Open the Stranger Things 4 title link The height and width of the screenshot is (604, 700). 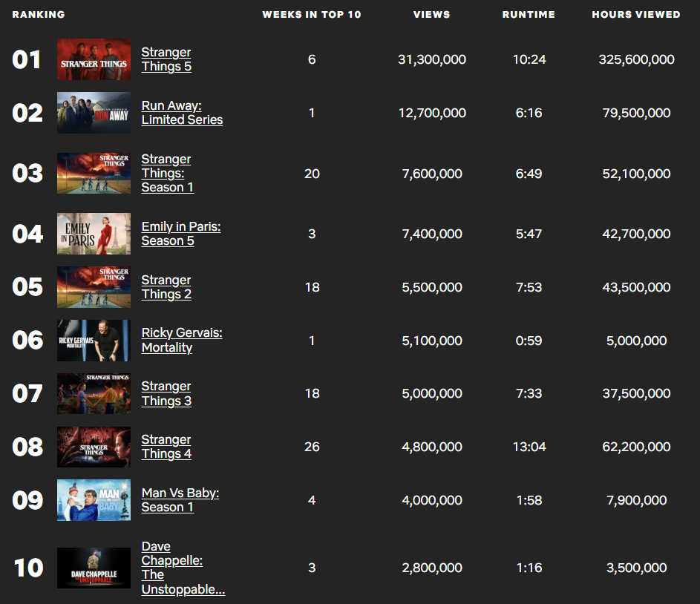coord(166,447)
